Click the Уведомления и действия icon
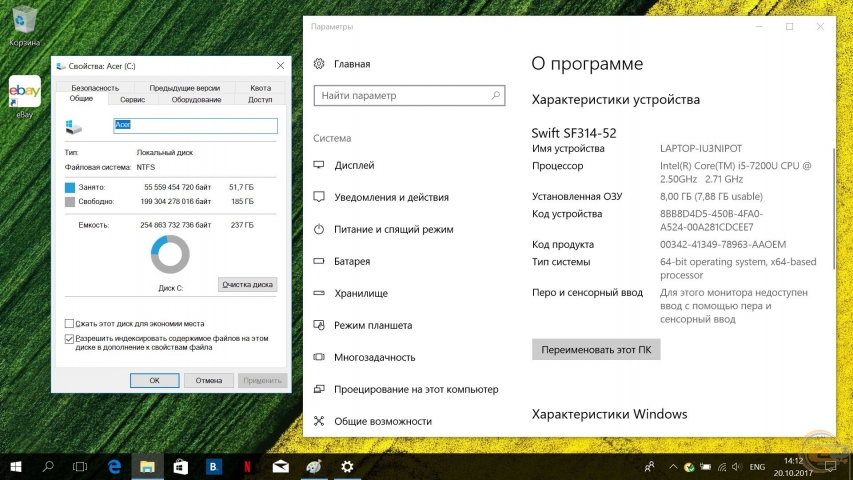This screenshot has width=853, height=480. [x=319, y=197]
